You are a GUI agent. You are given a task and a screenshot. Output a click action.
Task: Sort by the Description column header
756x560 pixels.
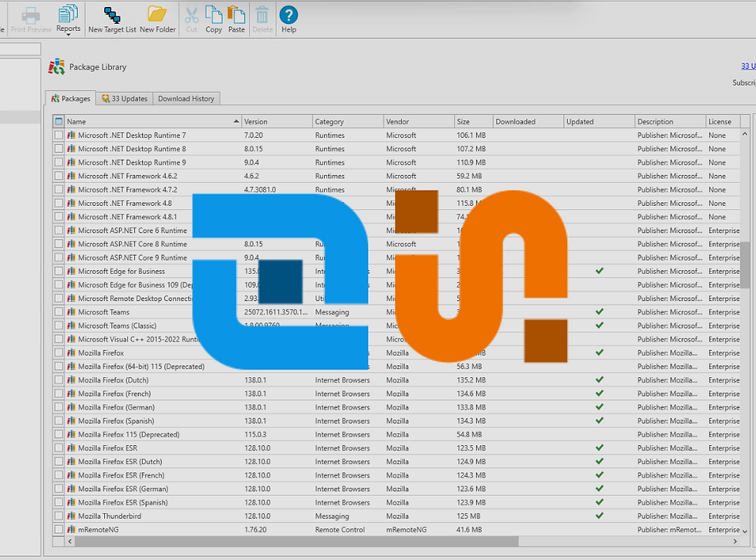[670, 121]
